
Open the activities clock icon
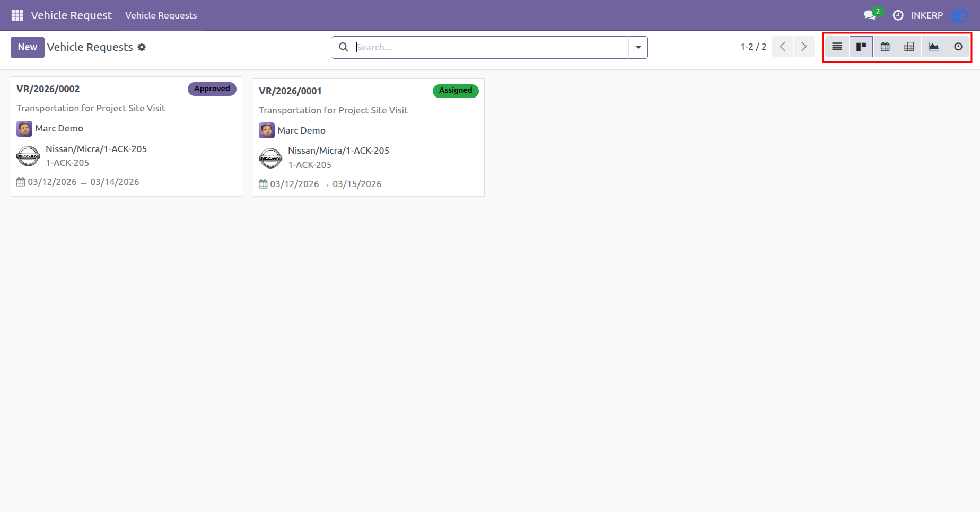pyautogui.click(x=898, y=15)
